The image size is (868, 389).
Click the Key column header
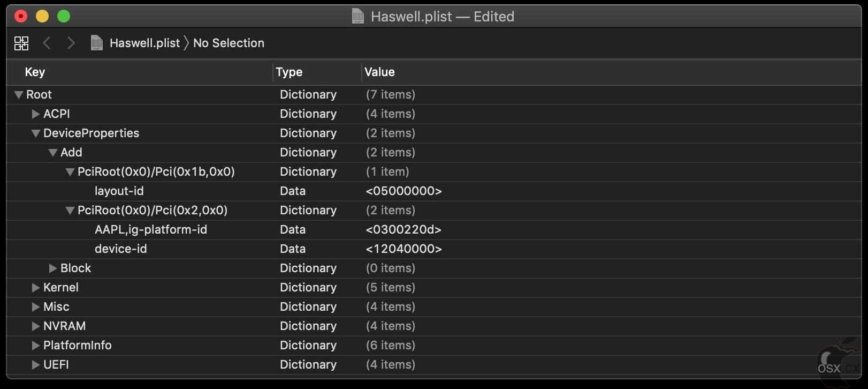[x=35, y=72]
